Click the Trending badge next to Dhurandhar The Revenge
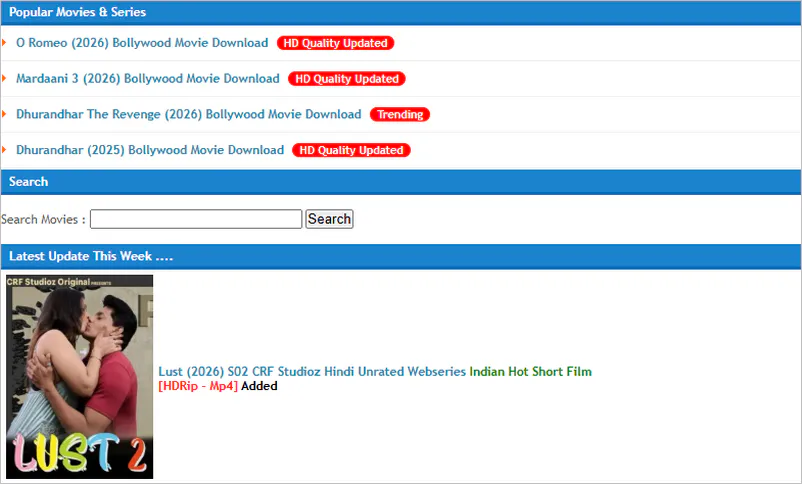This screenshot has height=484, width=802. (x=400, y=115)
